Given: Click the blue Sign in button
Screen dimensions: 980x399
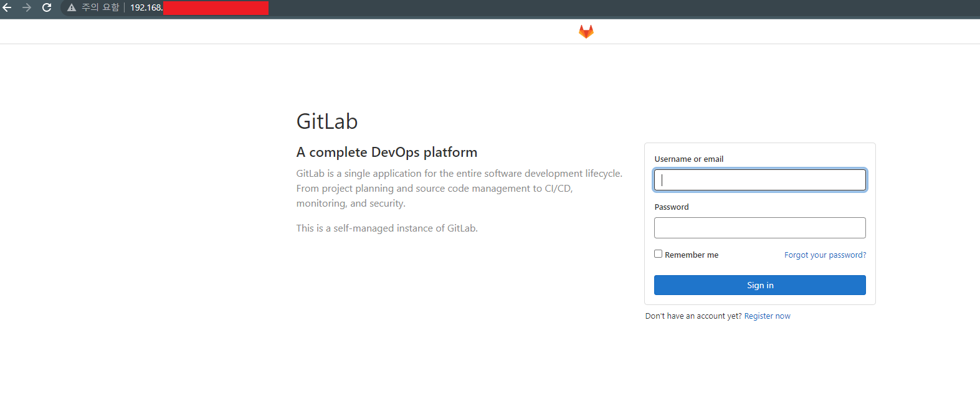Looking at the screenshot, I should [760, 285].
